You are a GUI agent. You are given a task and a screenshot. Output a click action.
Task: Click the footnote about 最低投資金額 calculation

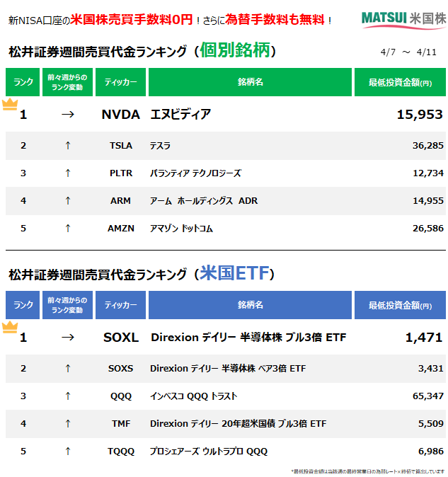coord(368,471)
